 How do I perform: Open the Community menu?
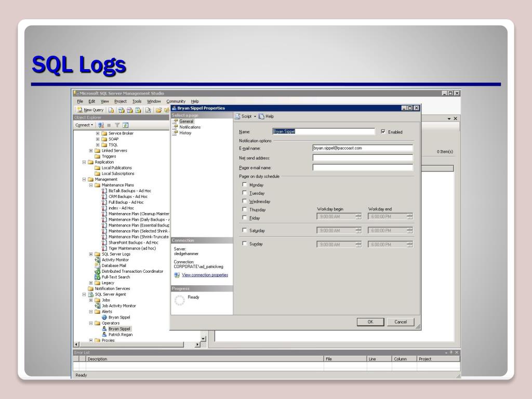click(x=176, y=101)
